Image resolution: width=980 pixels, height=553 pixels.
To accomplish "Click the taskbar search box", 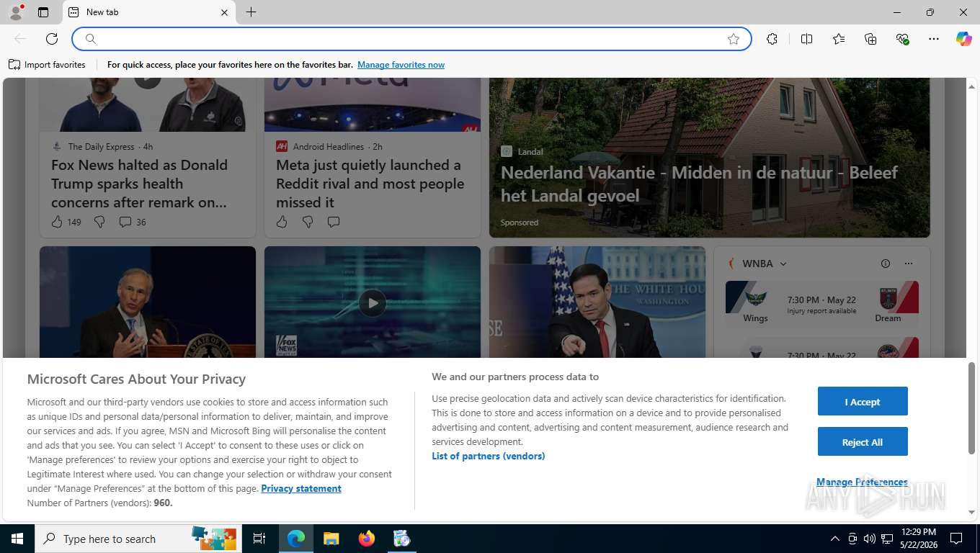I will (137, 539).
